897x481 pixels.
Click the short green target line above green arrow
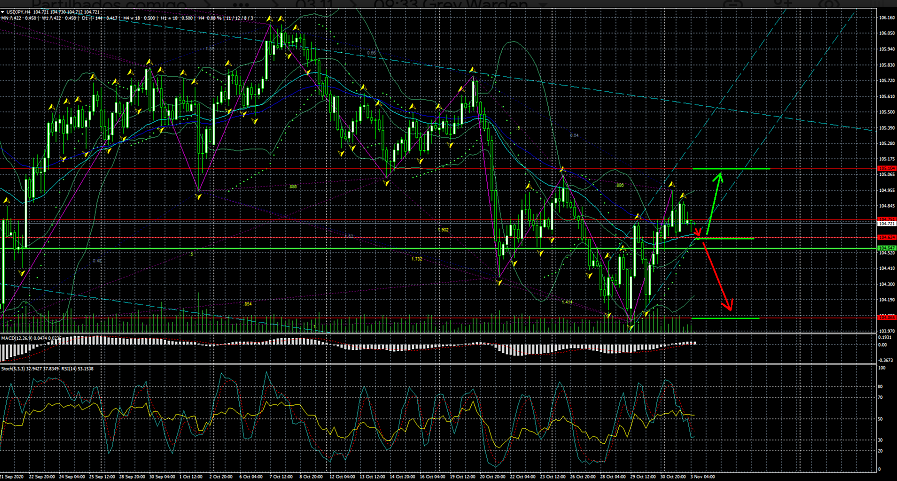point(742,169)
